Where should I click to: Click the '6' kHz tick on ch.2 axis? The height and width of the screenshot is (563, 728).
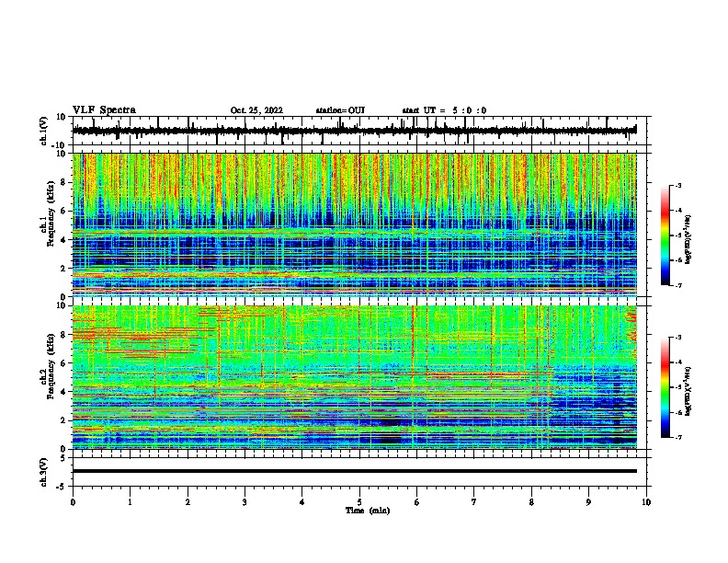(x=64, y=363)
